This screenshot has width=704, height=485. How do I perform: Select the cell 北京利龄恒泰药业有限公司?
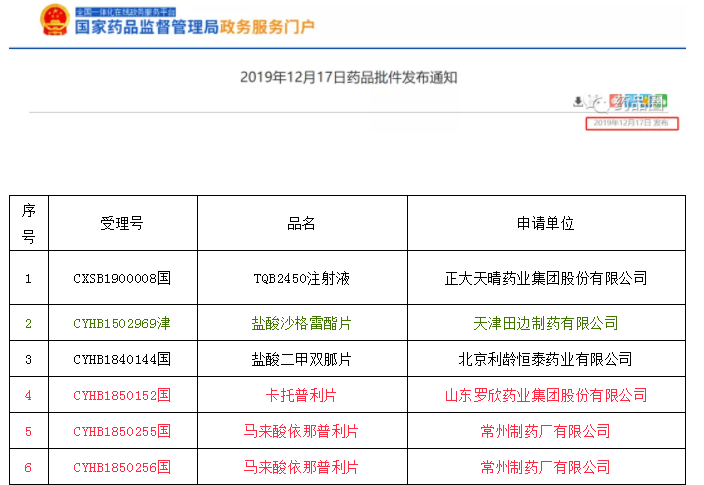point(546,359)
